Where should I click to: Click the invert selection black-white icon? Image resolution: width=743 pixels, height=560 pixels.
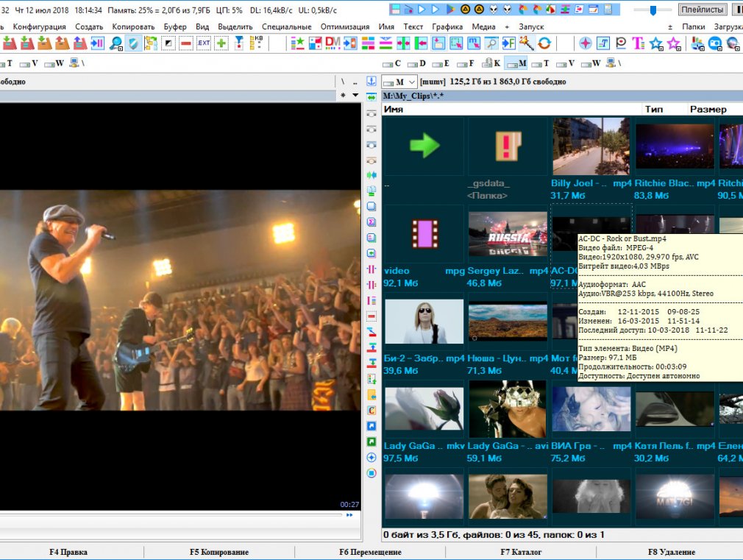point(168,43)
